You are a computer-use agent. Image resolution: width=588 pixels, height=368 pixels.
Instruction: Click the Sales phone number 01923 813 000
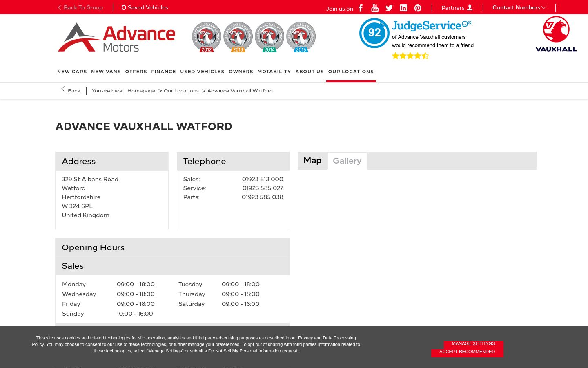(x=263, y=179)
